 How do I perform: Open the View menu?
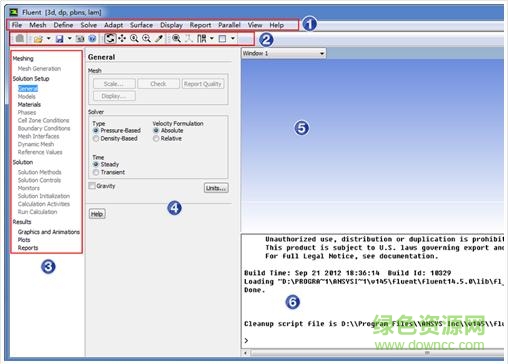(x=255, y=25)
